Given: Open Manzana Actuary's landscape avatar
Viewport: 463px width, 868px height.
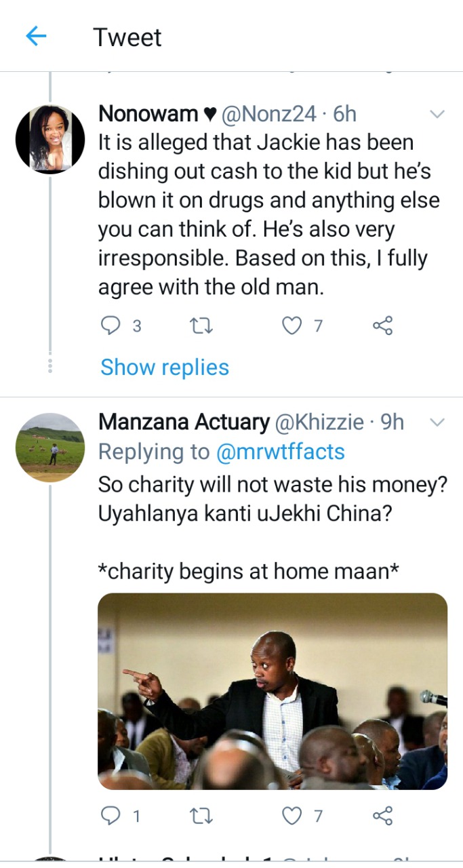Looking at the screenshot, I should [x=50, y=448].
